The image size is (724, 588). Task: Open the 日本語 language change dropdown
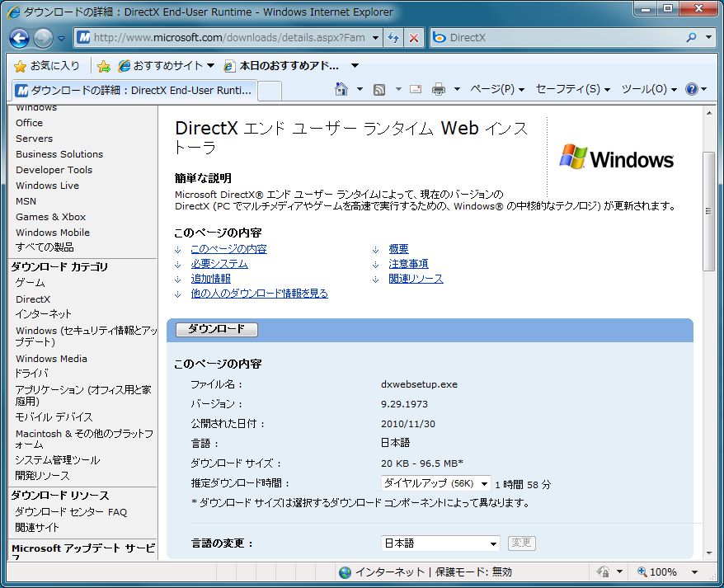click(x=440, y=543)
